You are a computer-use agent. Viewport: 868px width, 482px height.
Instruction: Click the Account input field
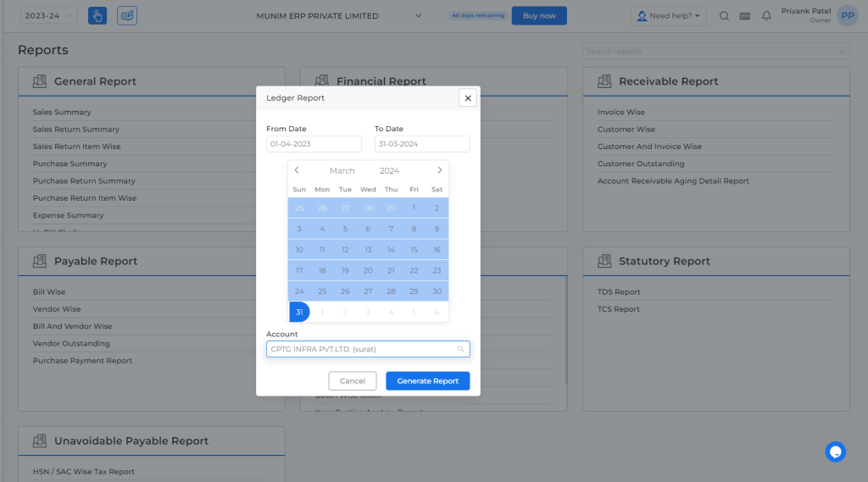[x=368, y=349]
